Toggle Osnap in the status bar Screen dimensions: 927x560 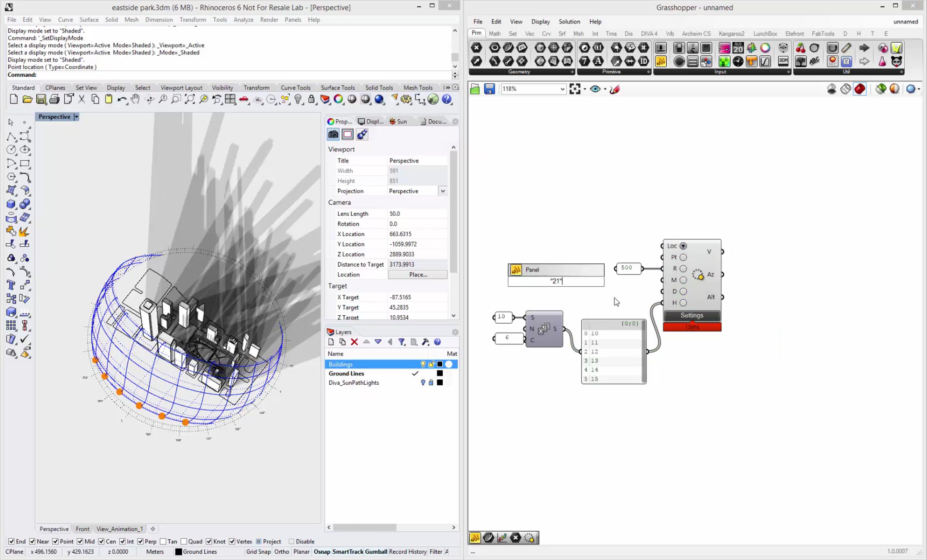(x=322, y=552)
